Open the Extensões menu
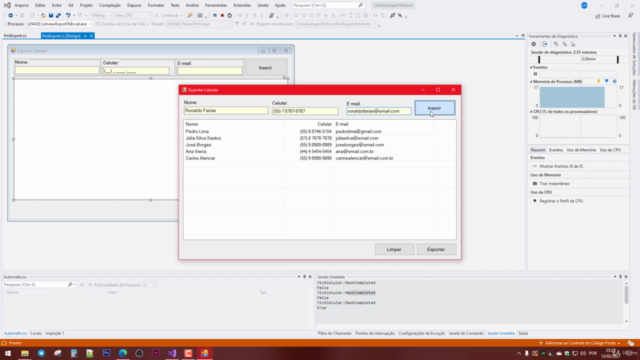 (242, 5)
